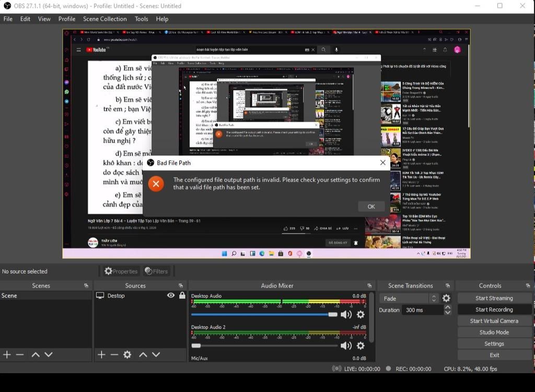
Task: Open OBS Settings from Controls
Action: pos(494,344)
